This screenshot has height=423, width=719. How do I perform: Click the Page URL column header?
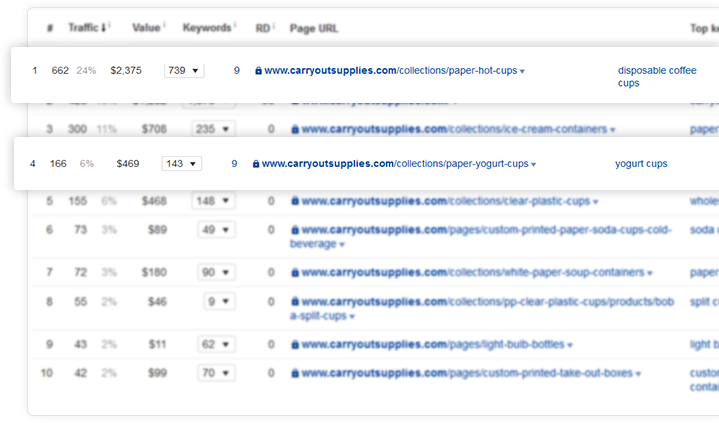point(314,28)
